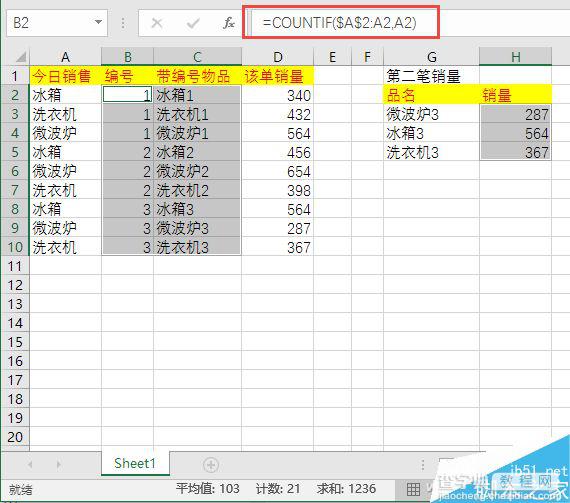
Task: Click value 432 in column D
Action: [278, 114]
